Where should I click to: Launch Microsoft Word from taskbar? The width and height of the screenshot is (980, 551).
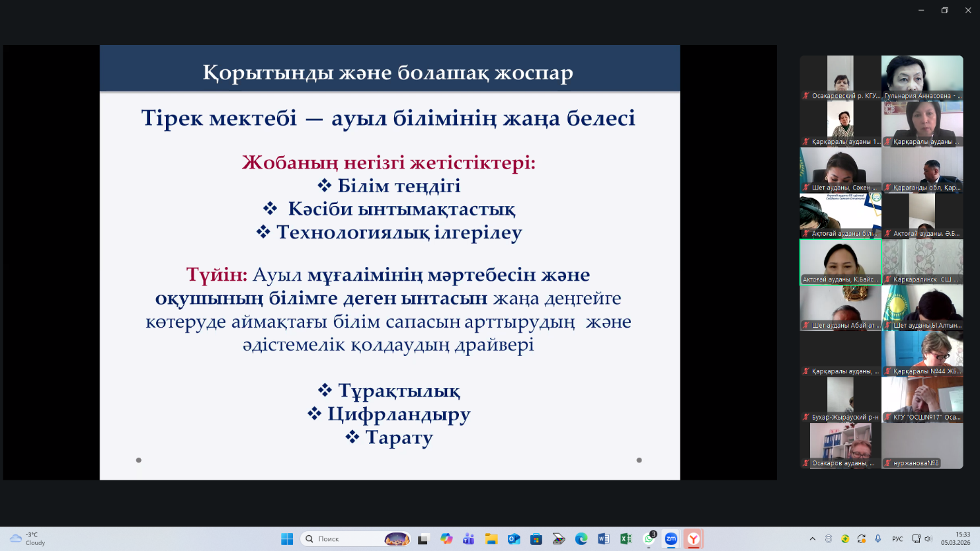point(603,539)
